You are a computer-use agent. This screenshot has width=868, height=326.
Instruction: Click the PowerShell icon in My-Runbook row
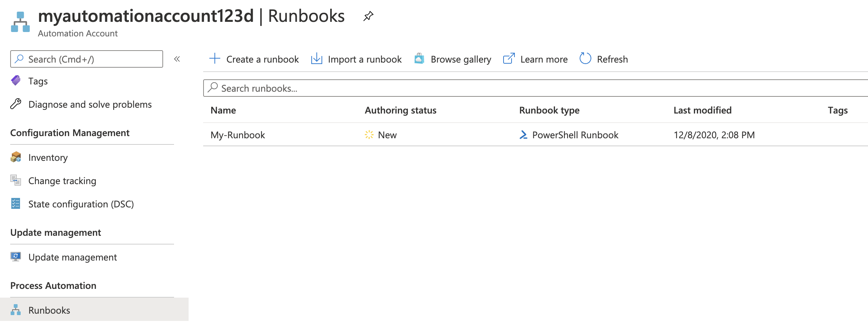pos(523,135)
